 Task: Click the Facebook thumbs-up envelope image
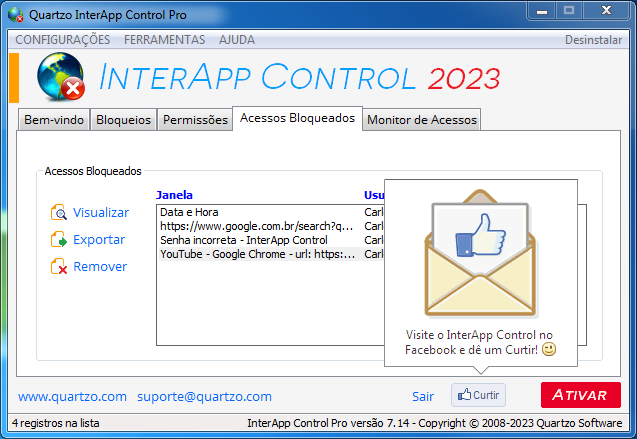480,258
